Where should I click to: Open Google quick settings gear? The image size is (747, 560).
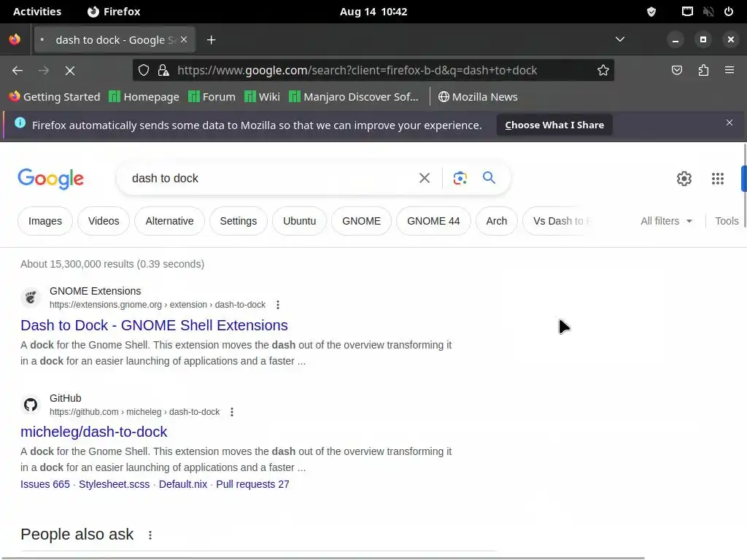coord(684,179)
